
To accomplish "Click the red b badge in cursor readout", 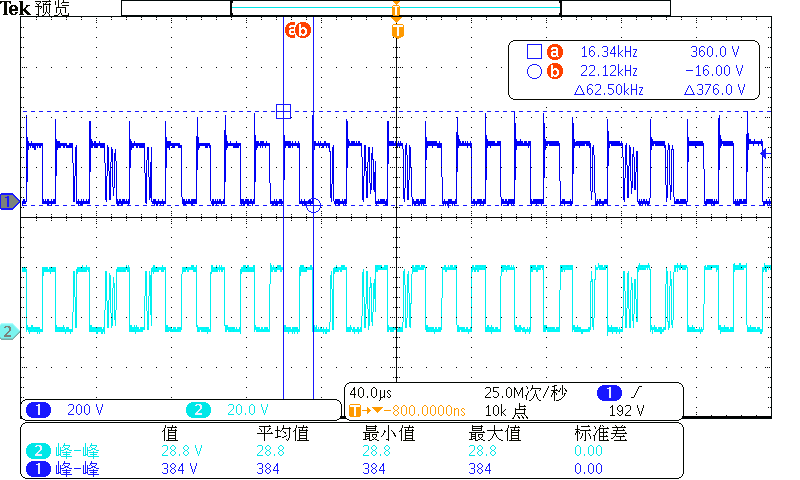I will [555, 71].
